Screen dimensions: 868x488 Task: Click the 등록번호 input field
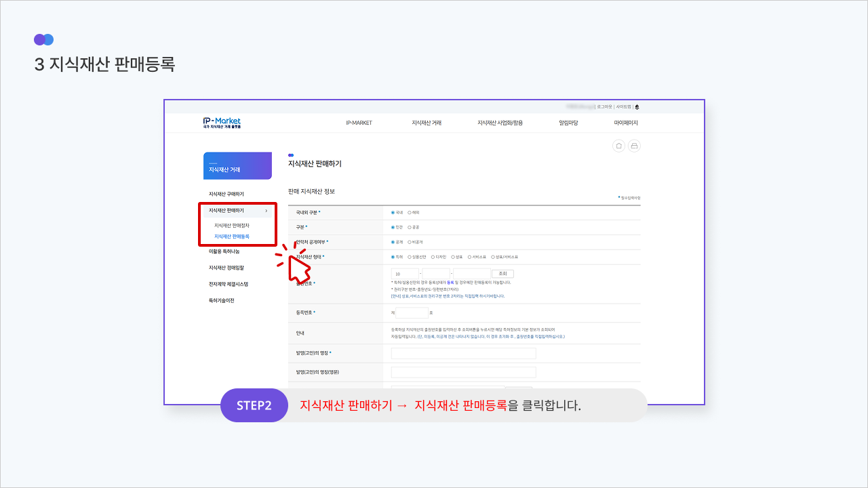pyautogui.click(x=412, y=313)
